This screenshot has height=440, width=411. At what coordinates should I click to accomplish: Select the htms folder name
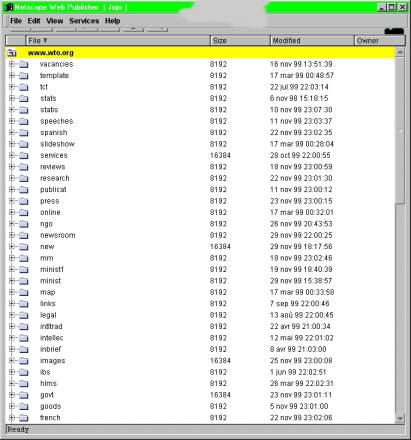point(49,383)
